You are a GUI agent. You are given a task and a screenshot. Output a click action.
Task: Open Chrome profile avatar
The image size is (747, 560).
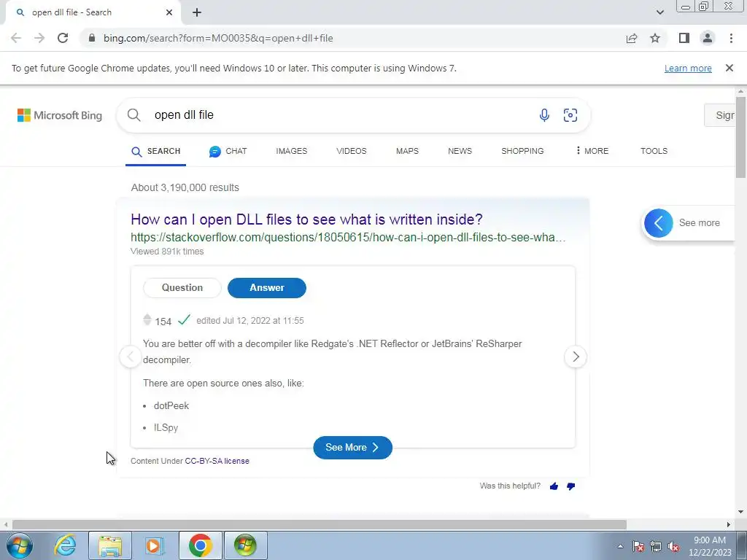pyautogui.click(x=708, y=38)
